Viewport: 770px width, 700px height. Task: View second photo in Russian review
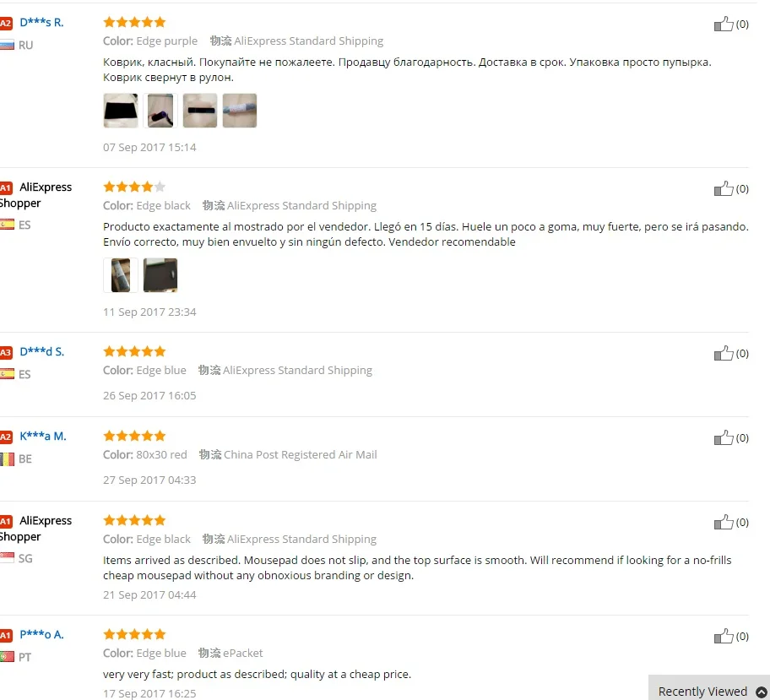[160, 111]
